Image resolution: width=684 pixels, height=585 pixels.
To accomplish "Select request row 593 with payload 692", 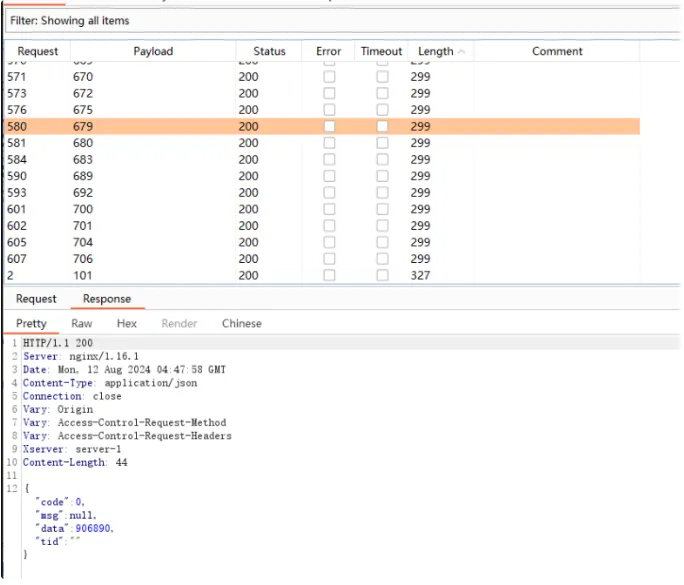I will (x=322, y=193).
